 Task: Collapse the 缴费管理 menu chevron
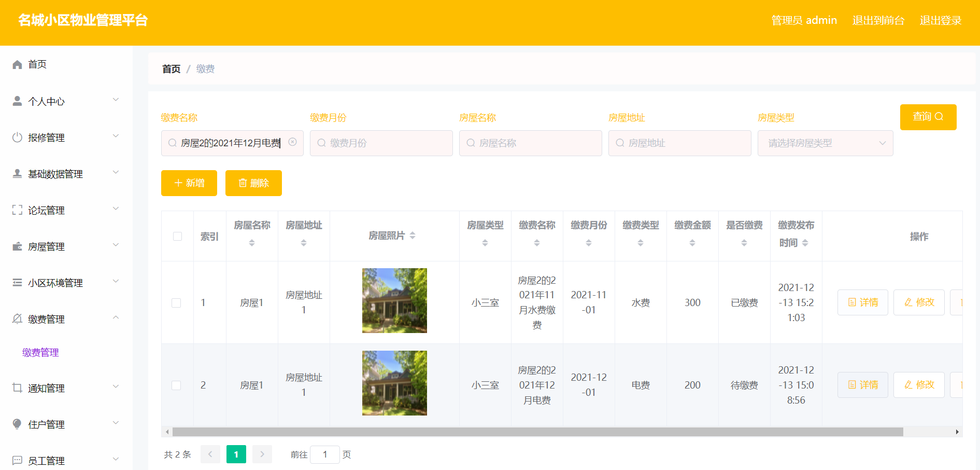coord(116,317)
